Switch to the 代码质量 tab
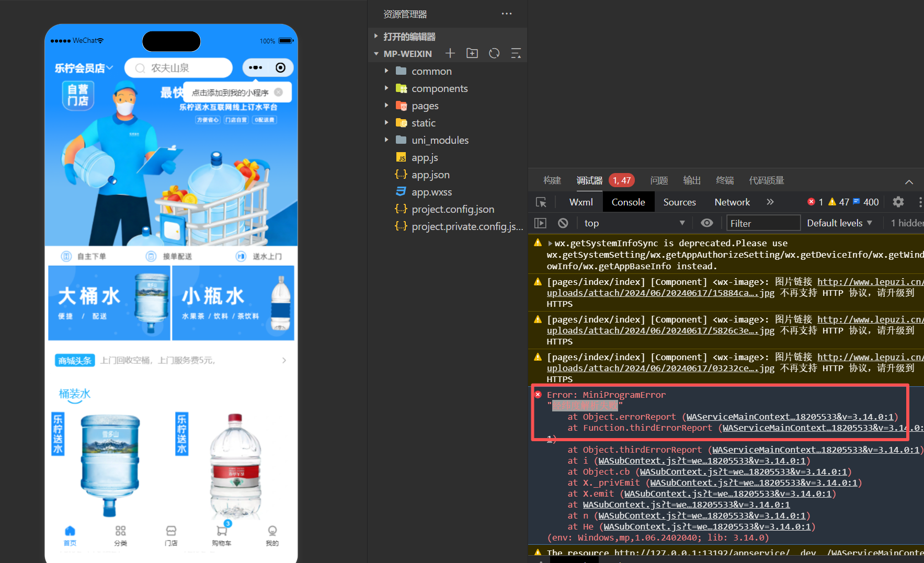 tap(767, 180)
